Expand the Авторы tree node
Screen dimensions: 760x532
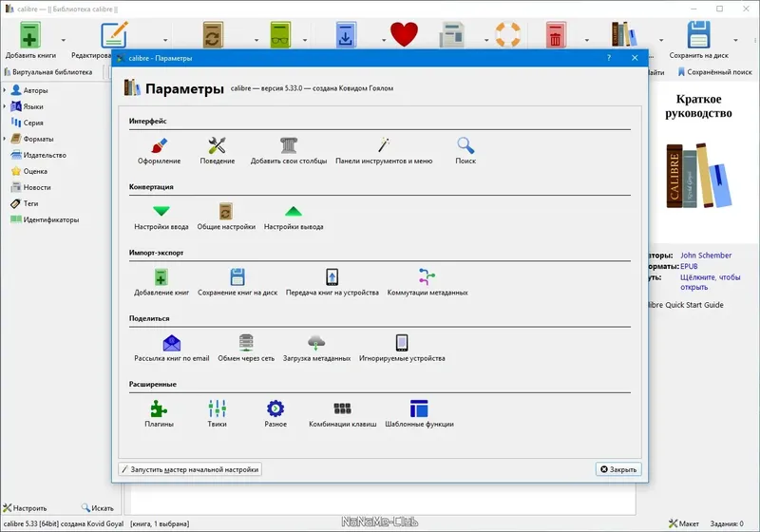point(5,90)
